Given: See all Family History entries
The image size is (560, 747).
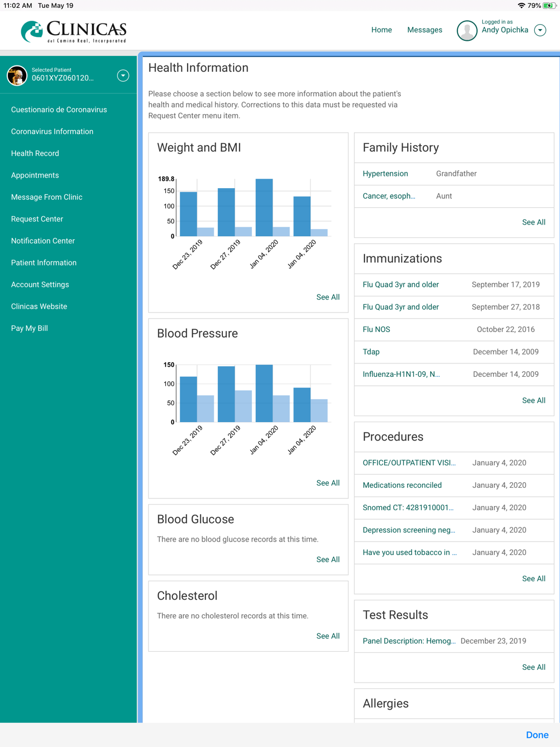Looking at the screenshot, I should [x=534, y=222].
